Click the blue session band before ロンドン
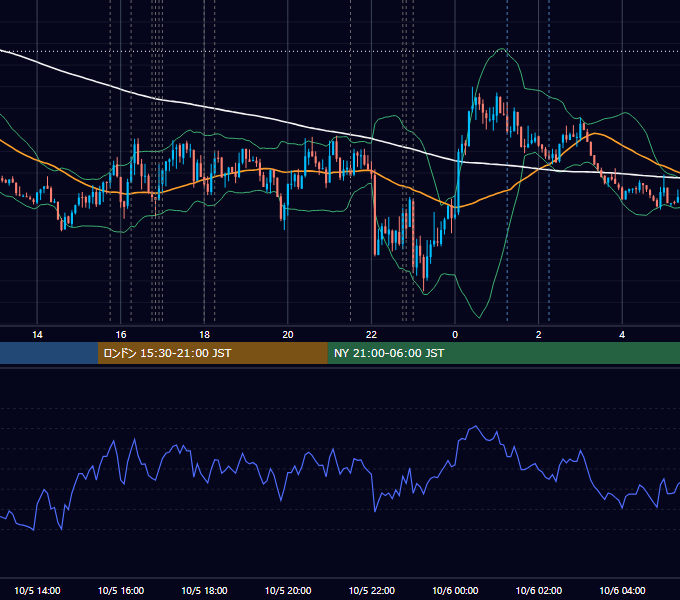Screen dimensions: 680x600 click(x=49, y=353)
